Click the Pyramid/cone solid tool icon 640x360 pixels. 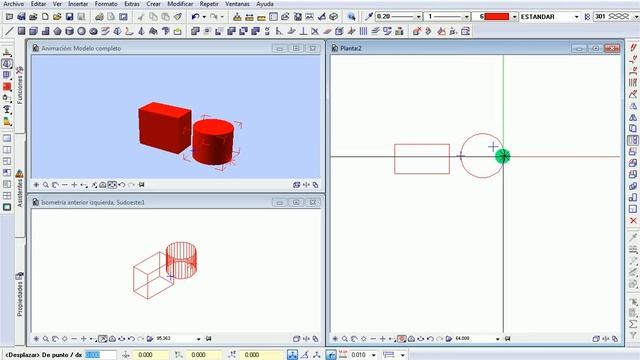point(141,31)
